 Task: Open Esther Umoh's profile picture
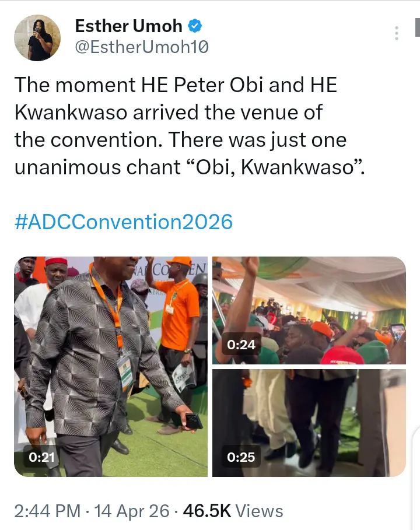point(37,38)
